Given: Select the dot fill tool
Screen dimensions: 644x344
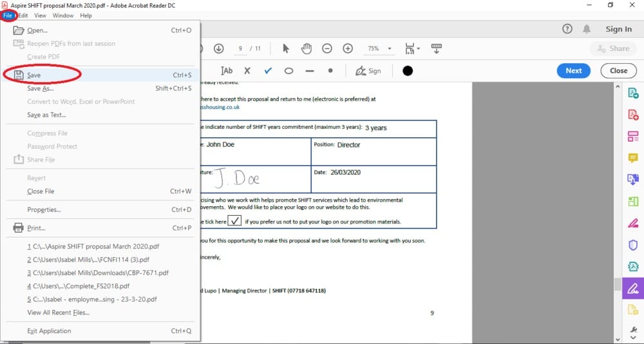Looking at the screenshot, I should coord(330,71).
